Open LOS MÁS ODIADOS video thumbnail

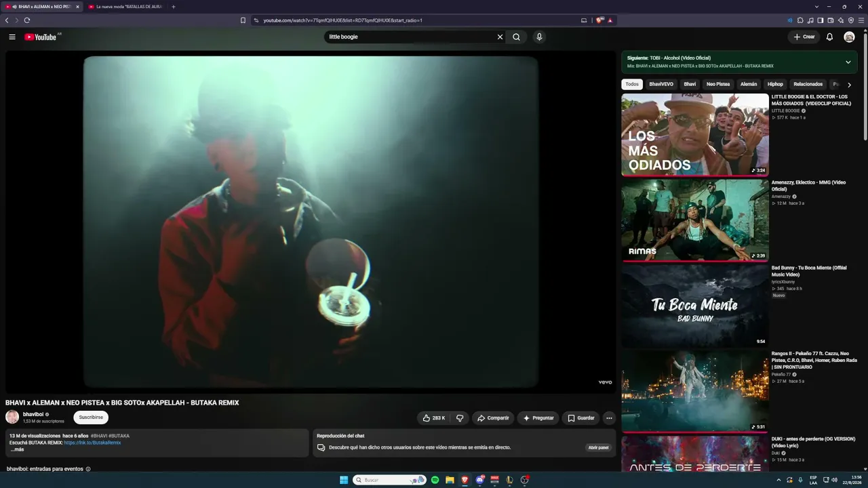pos(695,135)
